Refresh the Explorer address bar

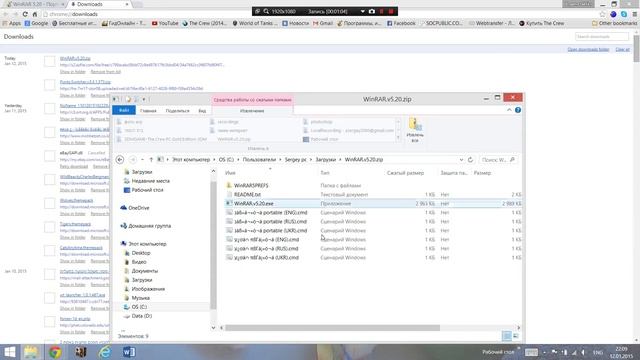tap(470, 160)
